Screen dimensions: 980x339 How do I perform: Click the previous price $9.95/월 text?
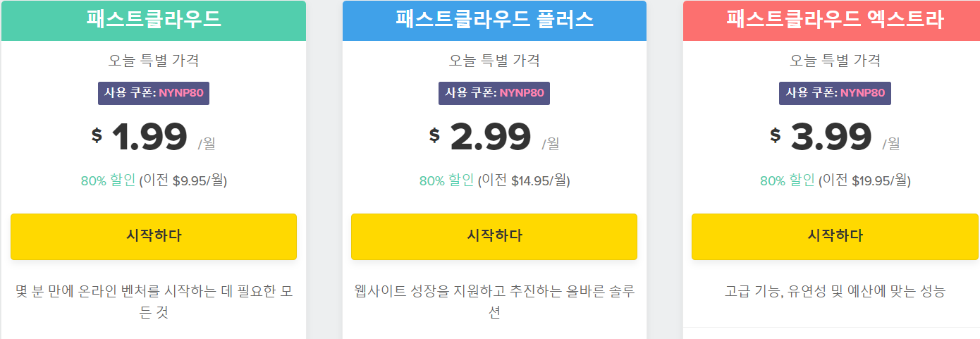click(199, 180)
